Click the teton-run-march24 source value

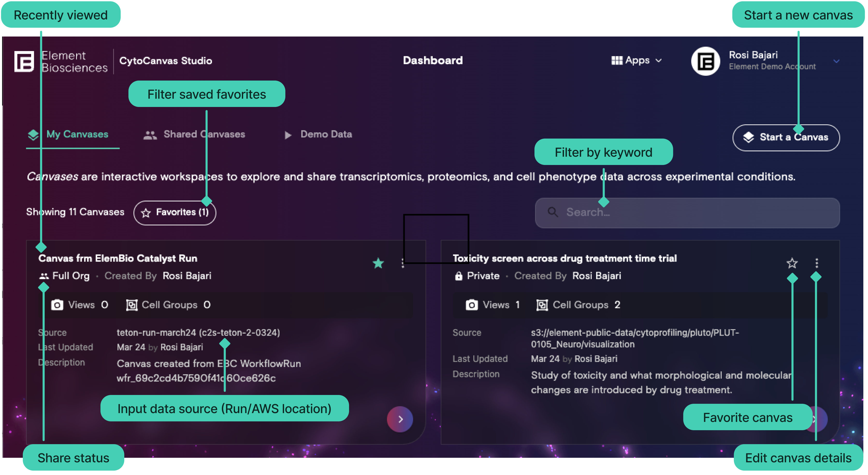click(x=198, y=333)
